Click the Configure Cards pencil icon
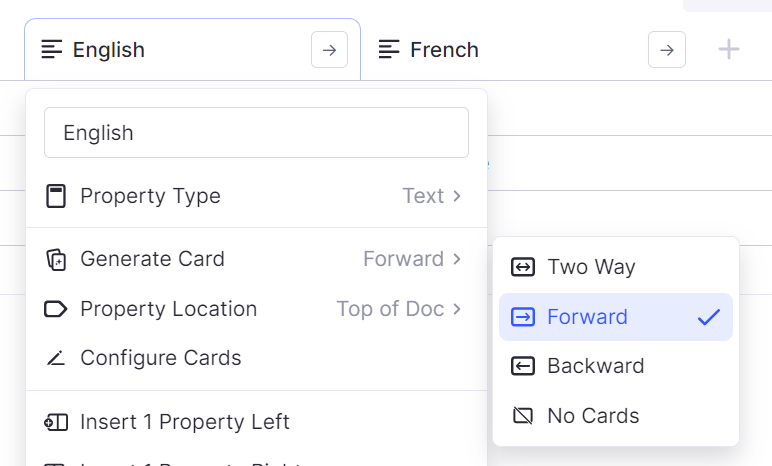The width and height of the screenshot is (772, 466). click(x=56, y=358)
